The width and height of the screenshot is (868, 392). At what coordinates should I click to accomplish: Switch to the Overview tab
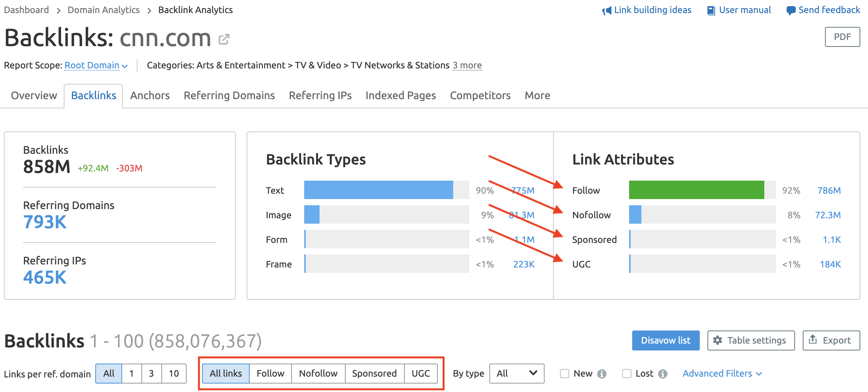click(34, 95)
